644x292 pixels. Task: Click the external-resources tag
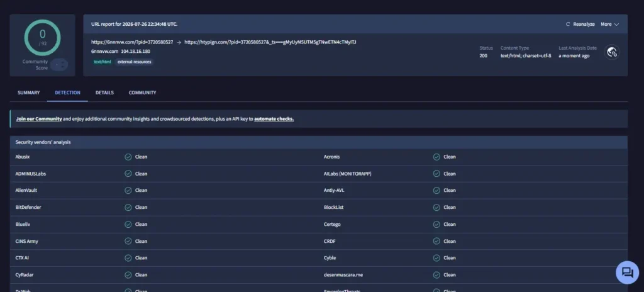point(135,62)
